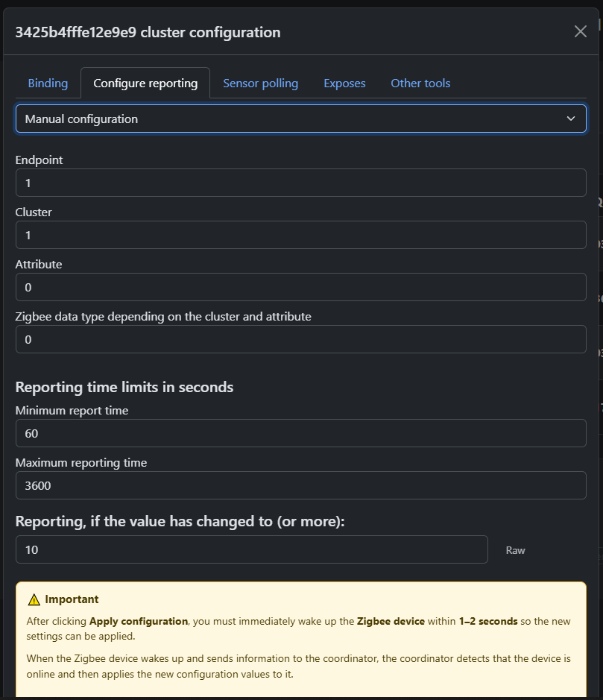This screenshot has height=700, width=603.
Task: Select the value change threshold field showing 10
Action: point(251,549)
